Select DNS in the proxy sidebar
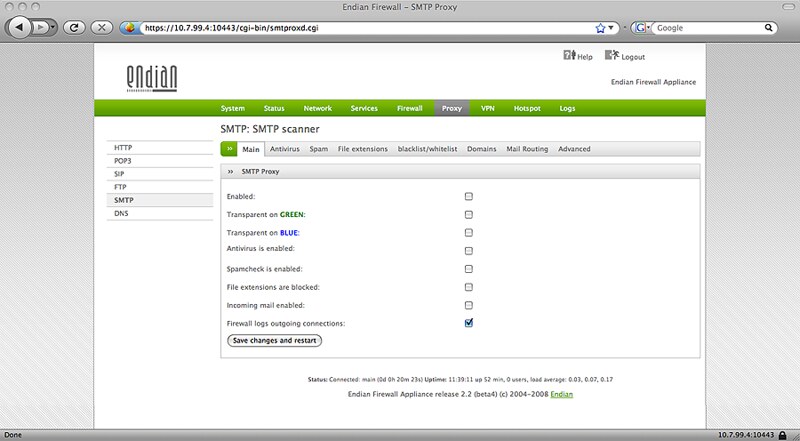This screenshot has width=800, height=441. (160, 213)
